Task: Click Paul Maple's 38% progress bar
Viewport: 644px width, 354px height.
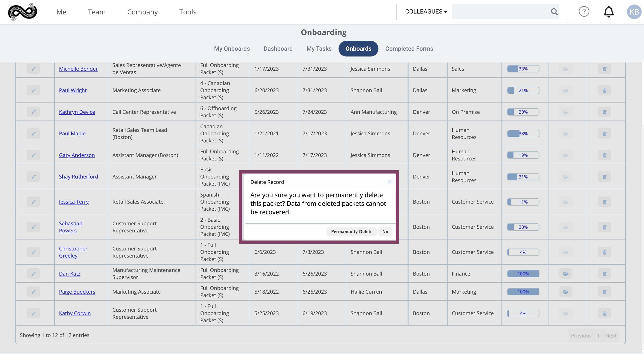Action: coord(523,133)
